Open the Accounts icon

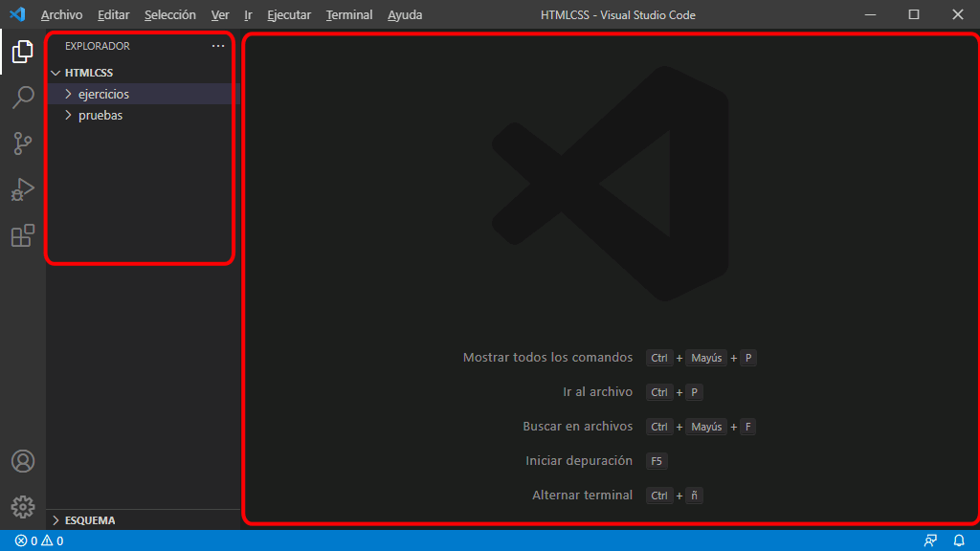pyautogui.click(x=23, y=461)
